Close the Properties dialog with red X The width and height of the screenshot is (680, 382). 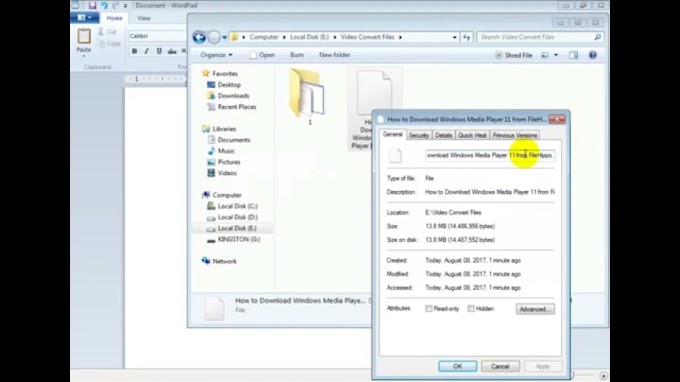click(557, 119)
